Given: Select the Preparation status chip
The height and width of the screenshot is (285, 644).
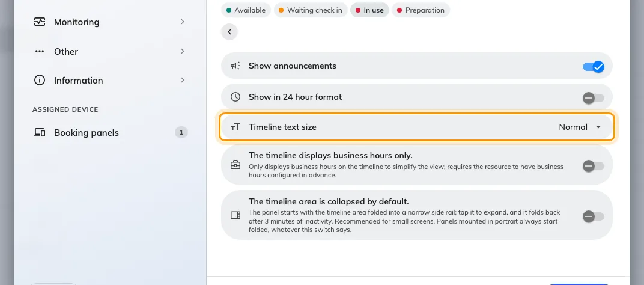Looking at the screenshot, I should 421,10.
